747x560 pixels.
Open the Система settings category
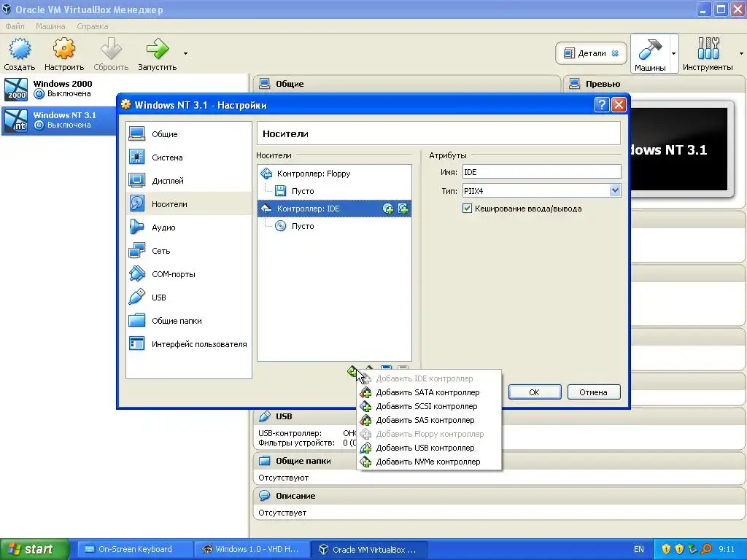[x=189, y=157]
